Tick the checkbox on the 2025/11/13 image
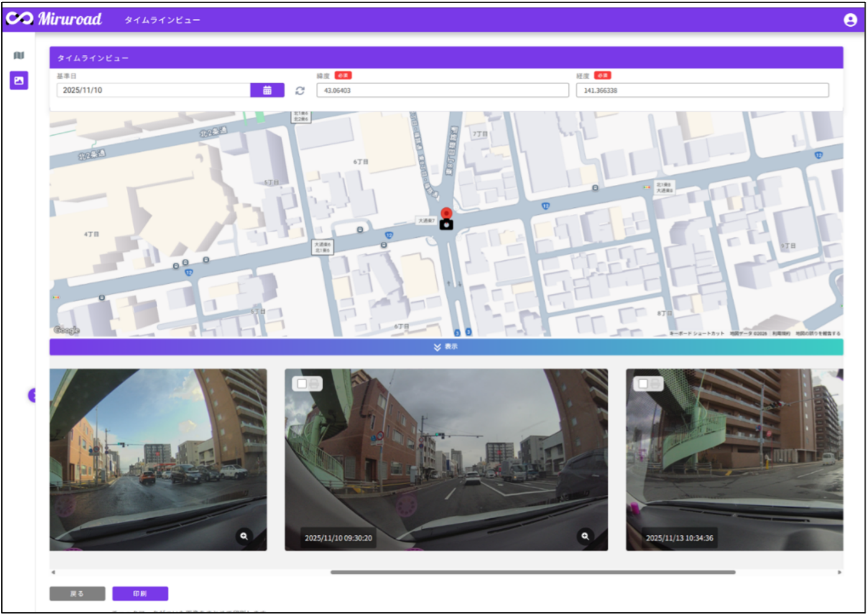868x616 pixels. pyautogui.click(x=643, y=384)
